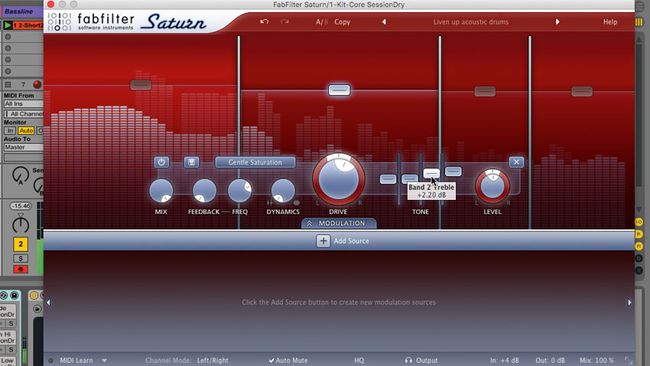
Task: Click the Tone bass slider handle
Action: pos(388,179)
